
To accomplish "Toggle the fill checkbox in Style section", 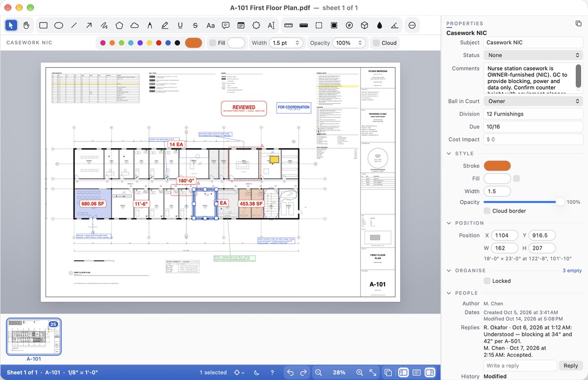I will tap(516, 179).
